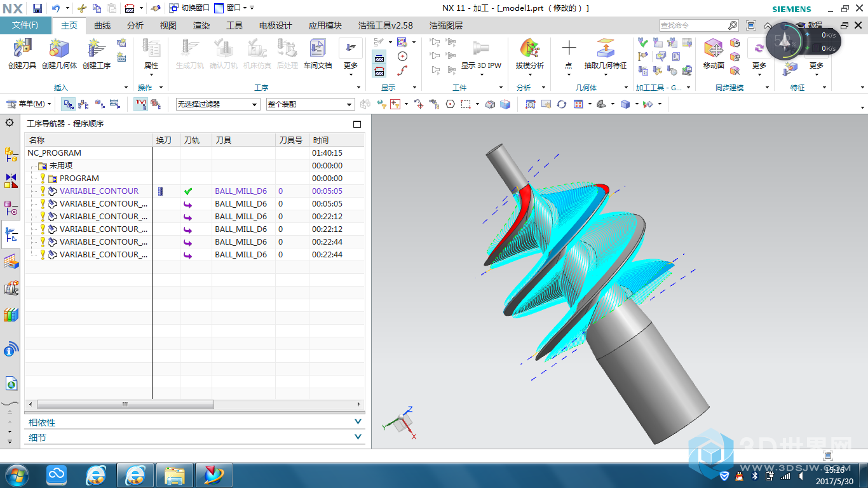
Task: Toggle geometry view button
Action: click(100, 104)
